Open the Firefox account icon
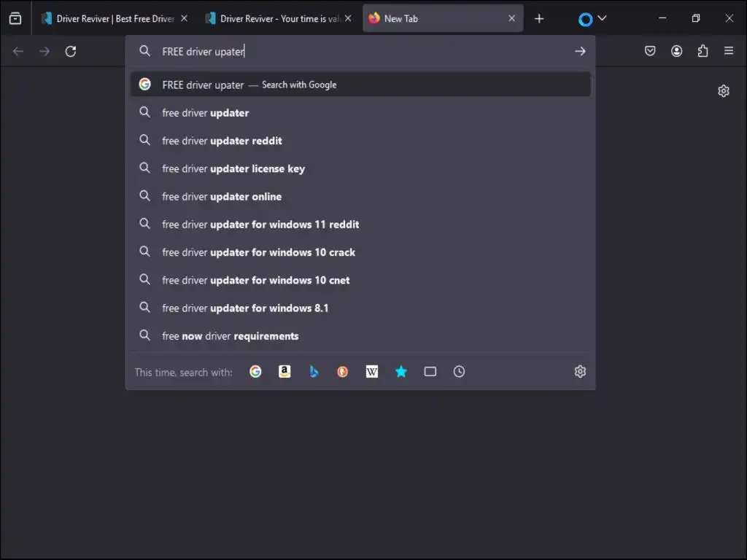 pyautogui.click(x=676, y=51)
